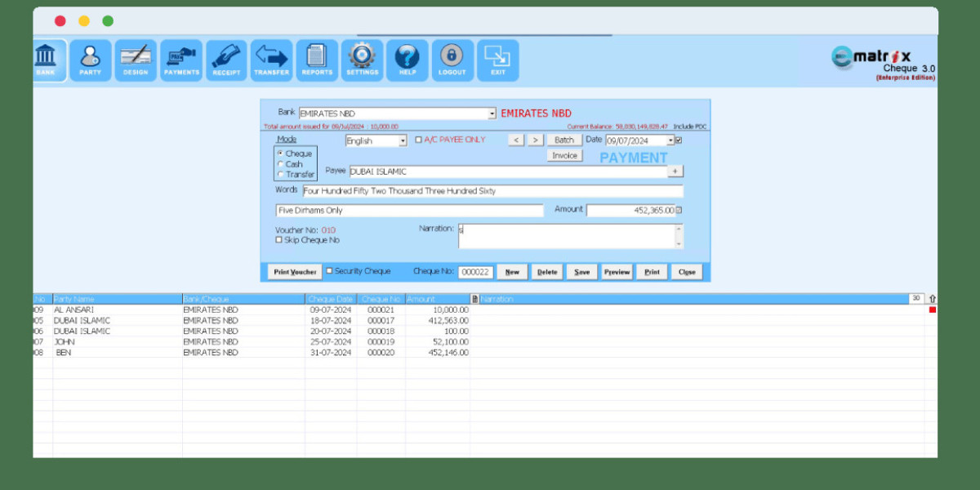Tick the Skip Cheque No checkbox

(x=279, y=240)
